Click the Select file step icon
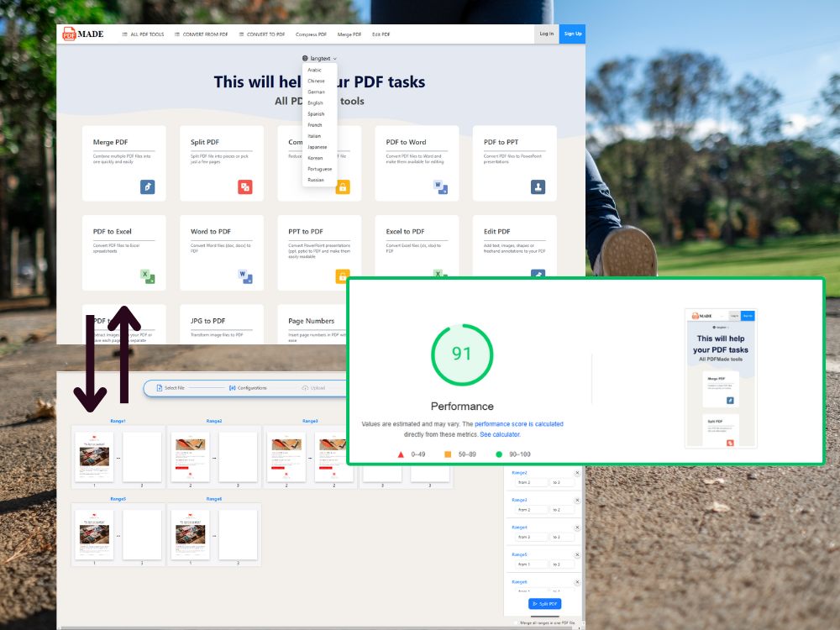Screen dimensions: 840x630 [x=159, y=388]
